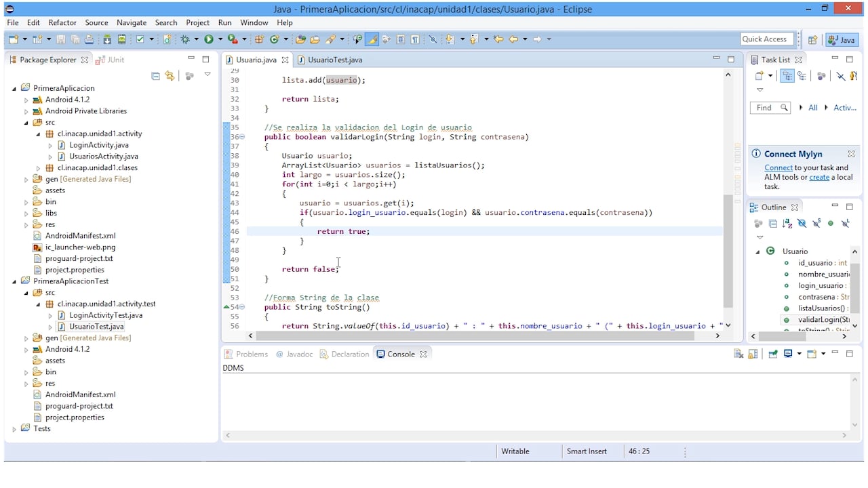Open the Run button dropdown arrow
Image resolution: width=868 pixels, height=488 pixels.
pyautogui.click(x=219, y=39)
